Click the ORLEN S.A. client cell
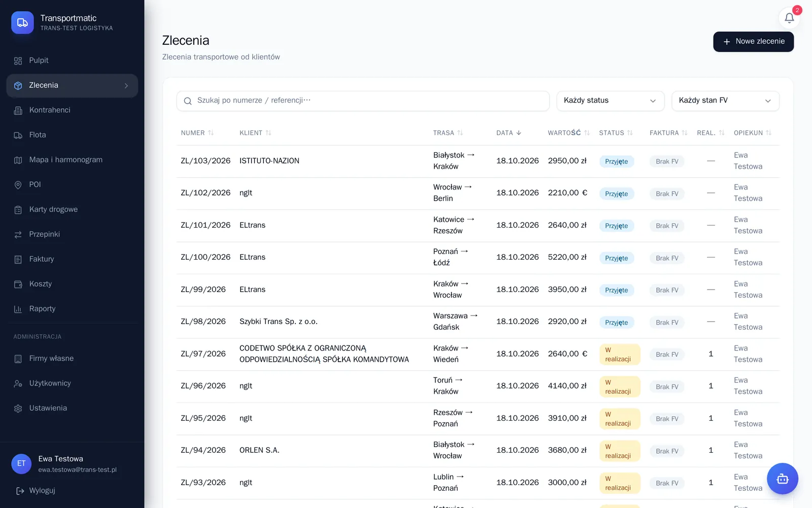 point(259,451)
